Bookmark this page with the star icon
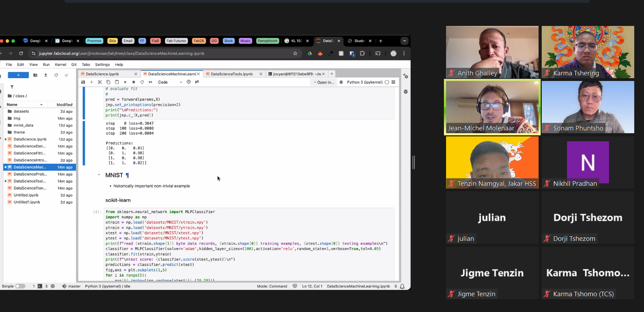 (295, 53)
